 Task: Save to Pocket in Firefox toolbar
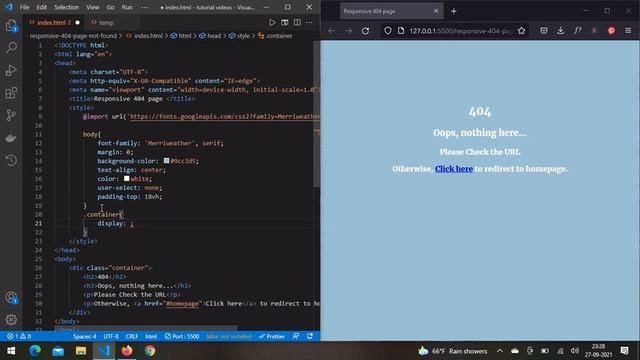click(544, 31)
